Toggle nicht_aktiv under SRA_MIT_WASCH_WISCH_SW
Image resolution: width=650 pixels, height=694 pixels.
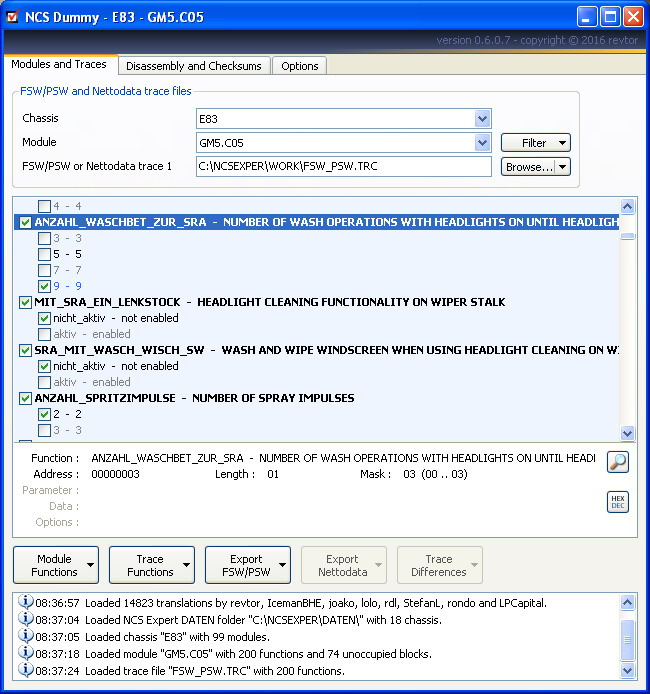44,366
